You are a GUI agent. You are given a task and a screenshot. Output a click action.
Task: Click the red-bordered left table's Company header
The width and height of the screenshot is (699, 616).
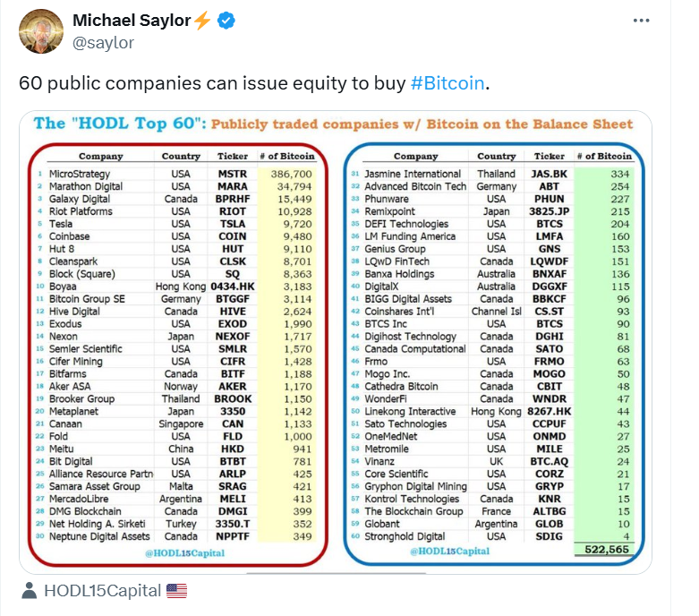pos(101,156)
